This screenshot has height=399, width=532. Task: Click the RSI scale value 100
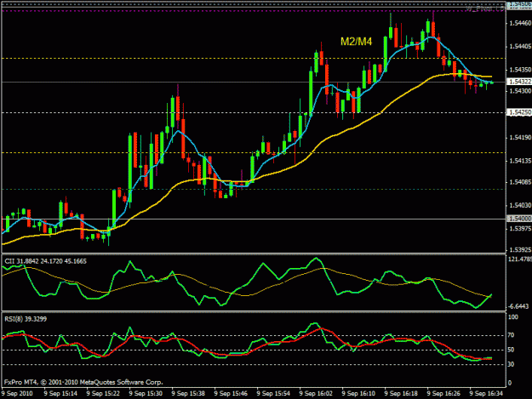(513, 317)
